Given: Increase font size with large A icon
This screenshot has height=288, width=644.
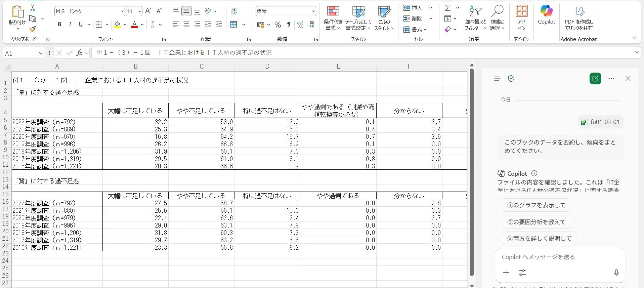Looking at the screenshot, I should point(148,11).
